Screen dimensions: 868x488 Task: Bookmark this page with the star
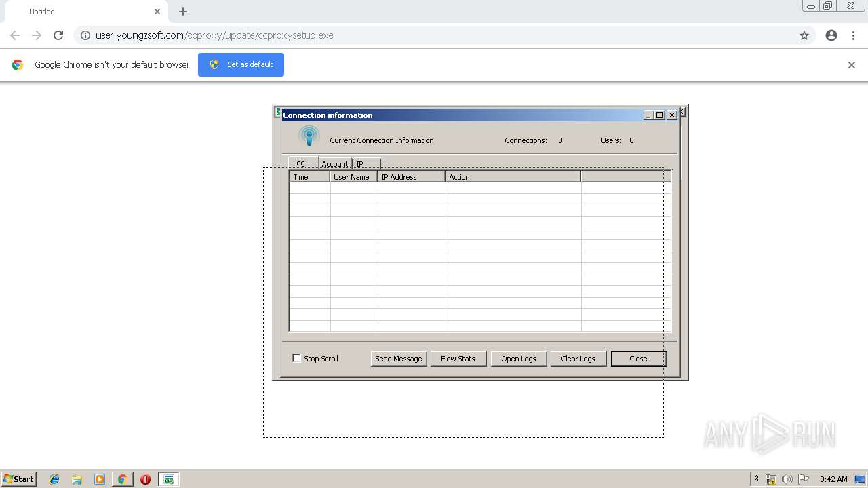(x=804, y=35)
